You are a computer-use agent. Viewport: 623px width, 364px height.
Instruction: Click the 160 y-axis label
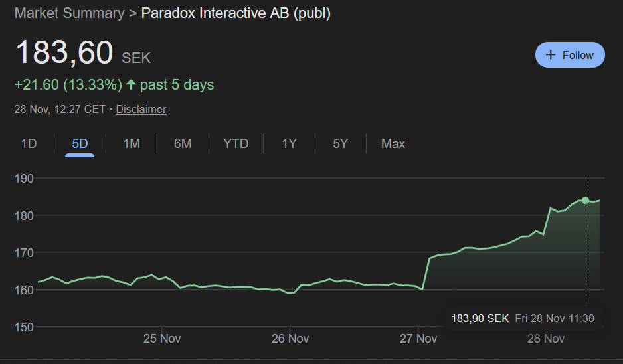tap(24, 290)
